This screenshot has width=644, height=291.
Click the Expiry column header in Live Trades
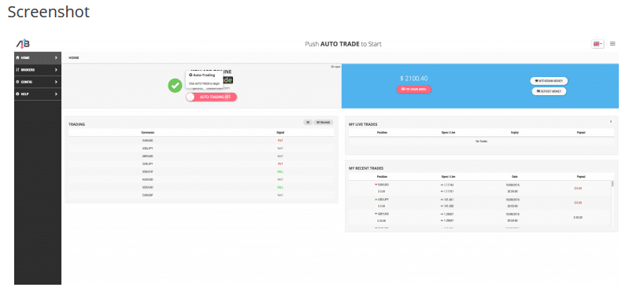point(514,133)
